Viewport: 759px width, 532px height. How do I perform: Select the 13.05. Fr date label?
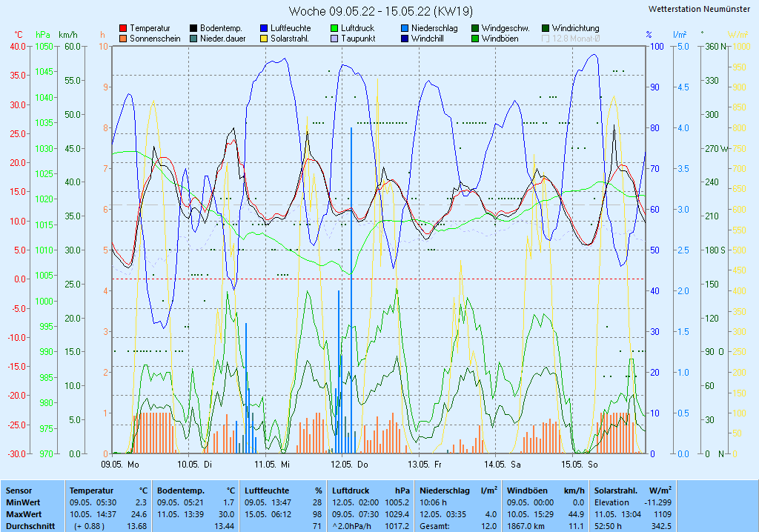click(425, 465)
